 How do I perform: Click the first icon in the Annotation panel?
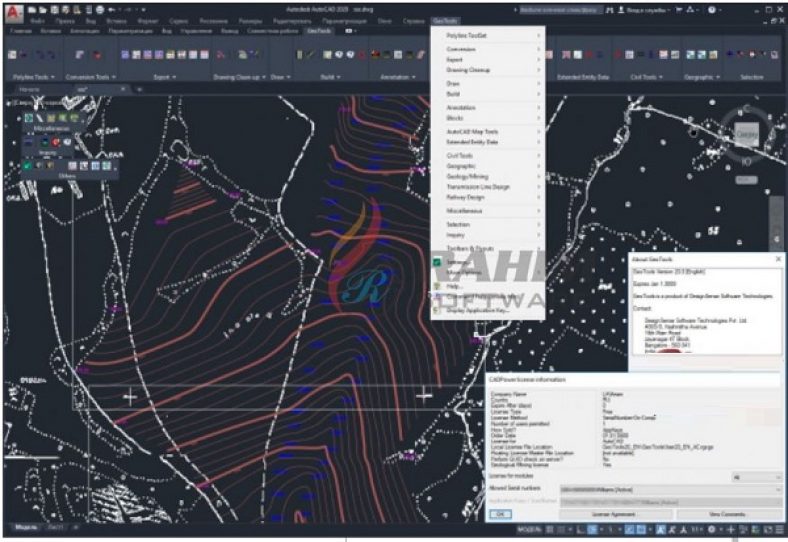click(x=375, y=54)
